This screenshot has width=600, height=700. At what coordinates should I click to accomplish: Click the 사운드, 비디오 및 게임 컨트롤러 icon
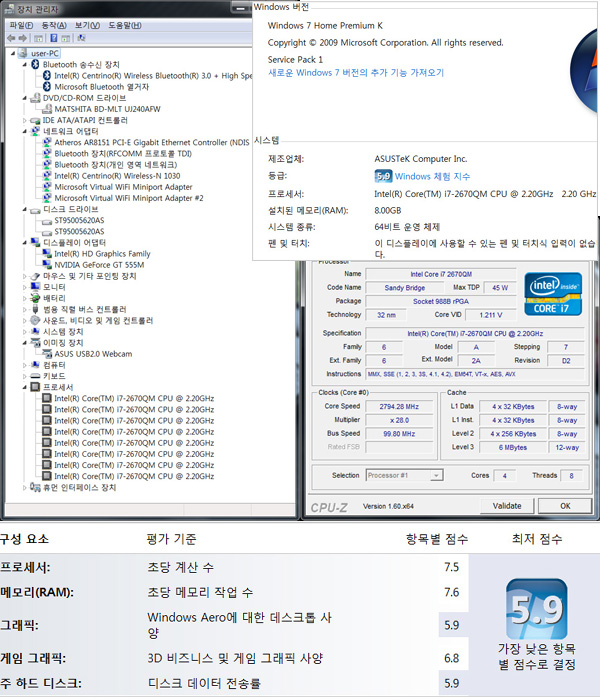(x=35, y=321)
